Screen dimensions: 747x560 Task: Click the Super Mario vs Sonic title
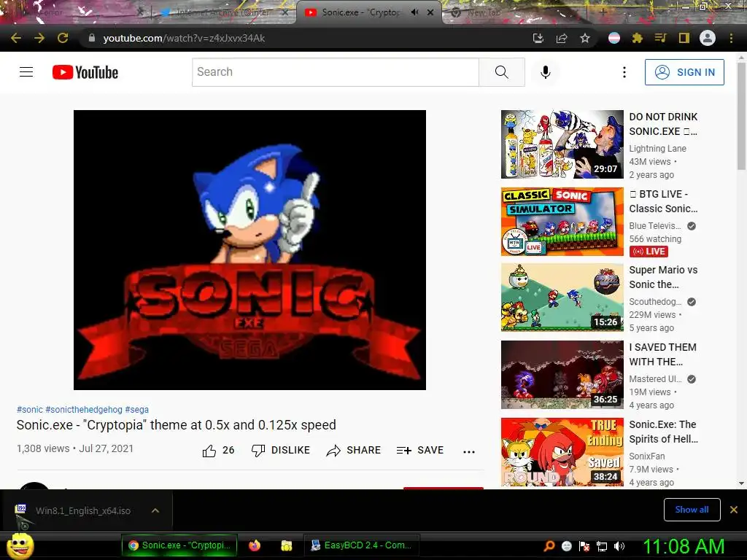point(663,277)
